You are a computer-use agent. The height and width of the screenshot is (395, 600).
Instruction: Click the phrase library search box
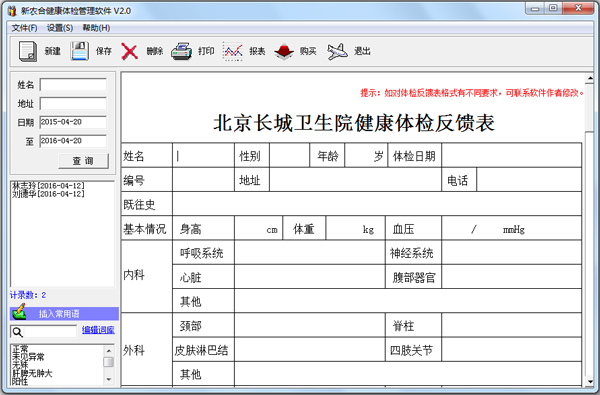coord(44,332)
